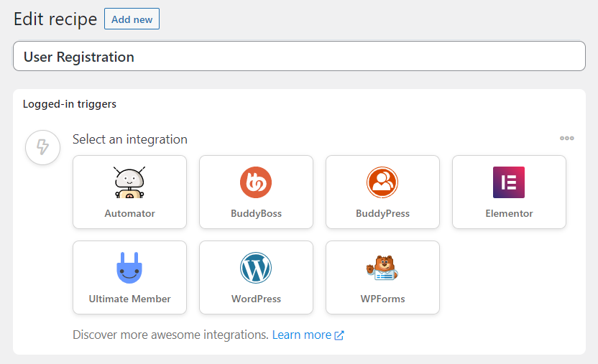Screen dimensions: 598x364
Task: Click the Automator card label
Action: point(129,214)
